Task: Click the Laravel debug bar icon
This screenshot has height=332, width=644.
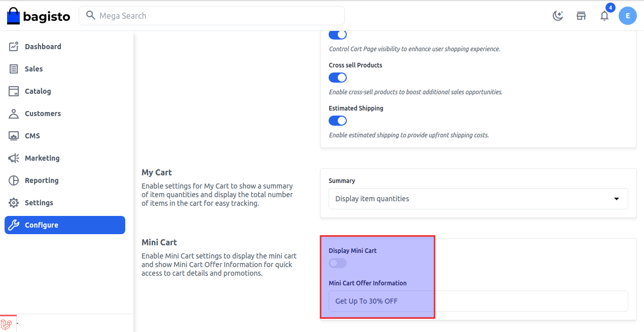Action: (7, 323)
